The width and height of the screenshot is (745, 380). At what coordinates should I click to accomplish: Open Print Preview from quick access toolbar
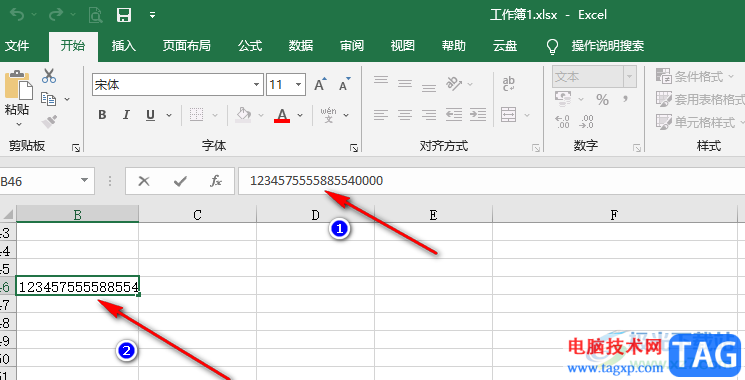coord(96,16)
